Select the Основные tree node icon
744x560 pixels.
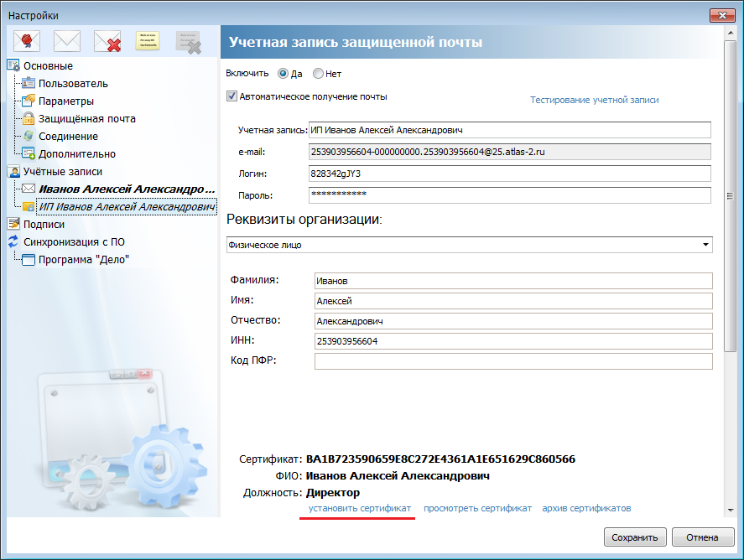(x=13, y=65)
